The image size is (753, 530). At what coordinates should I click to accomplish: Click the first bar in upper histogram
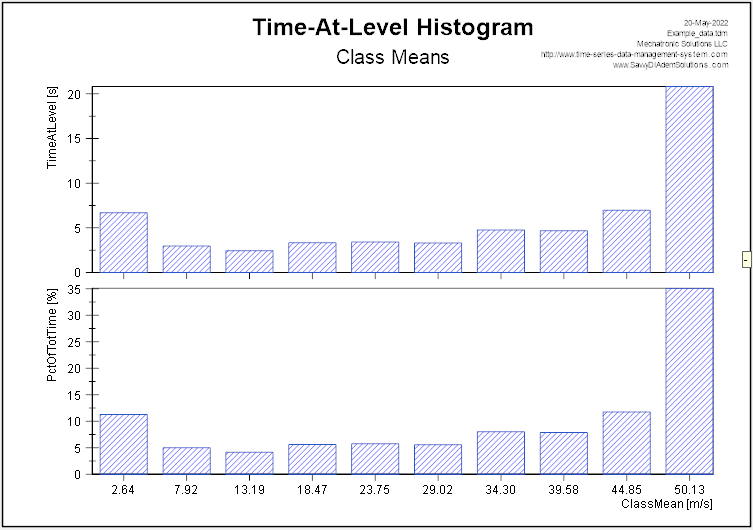tap(123, 243)
